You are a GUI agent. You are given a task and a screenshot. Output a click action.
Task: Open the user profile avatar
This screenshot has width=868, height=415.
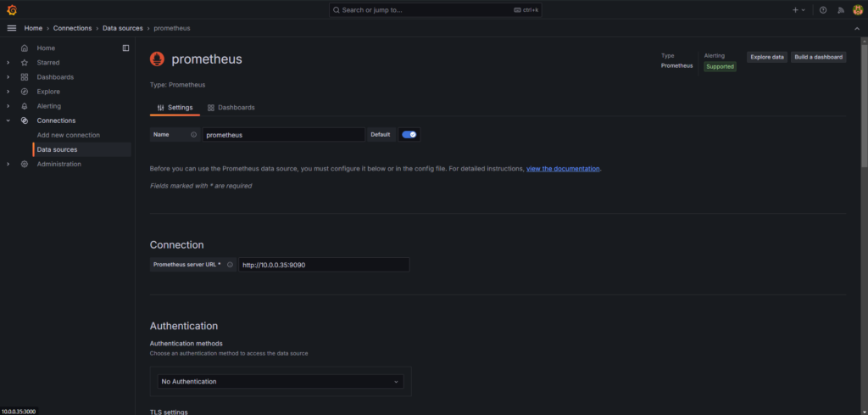coord(858,10)
